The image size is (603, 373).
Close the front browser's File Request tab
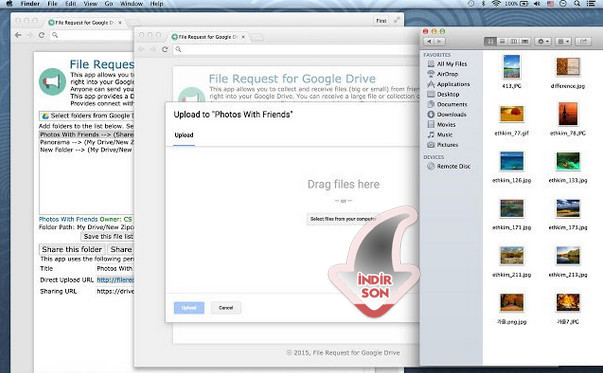[x=243, y=37]
